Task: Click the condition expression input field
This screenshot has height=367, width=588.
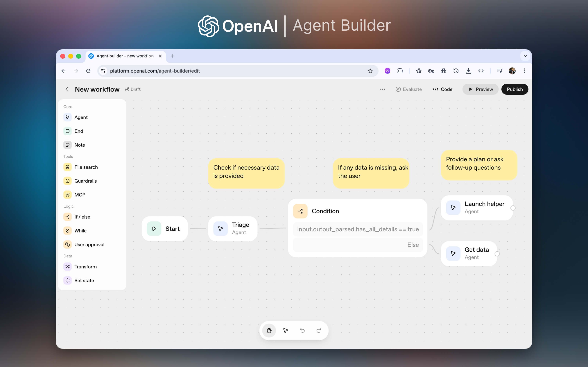Action: coord(358,229)
